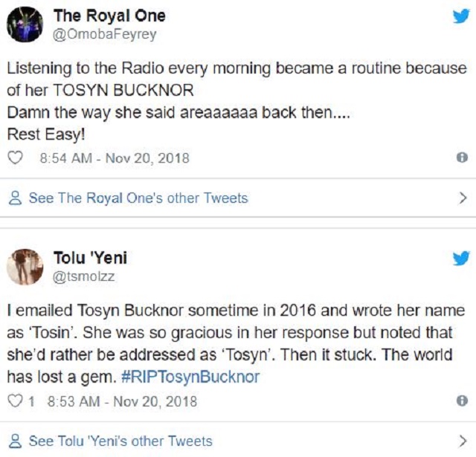Like Tolu 'Yeni's tweet with the heart icon
This screenshot has height=457, width=476.
pos(16,401)
